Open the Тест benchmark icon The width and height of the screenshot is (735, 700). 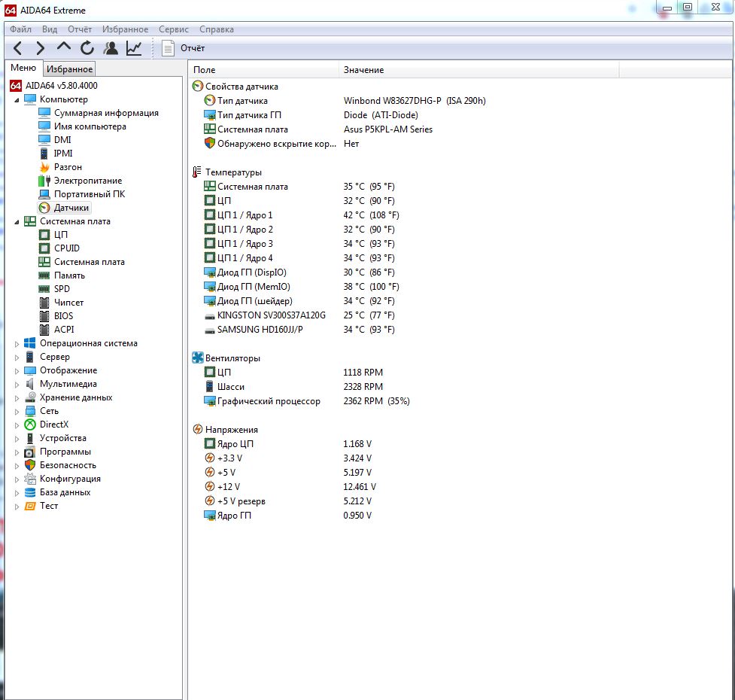[x=30, y=506]
